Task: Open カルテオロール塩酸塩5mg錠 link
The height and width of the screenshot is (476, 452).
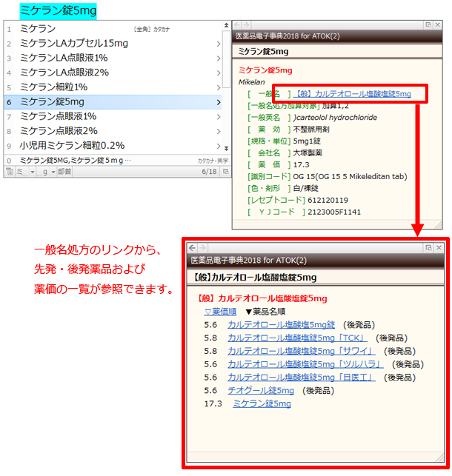Action: pyautogui.click(x=281, y=325)
